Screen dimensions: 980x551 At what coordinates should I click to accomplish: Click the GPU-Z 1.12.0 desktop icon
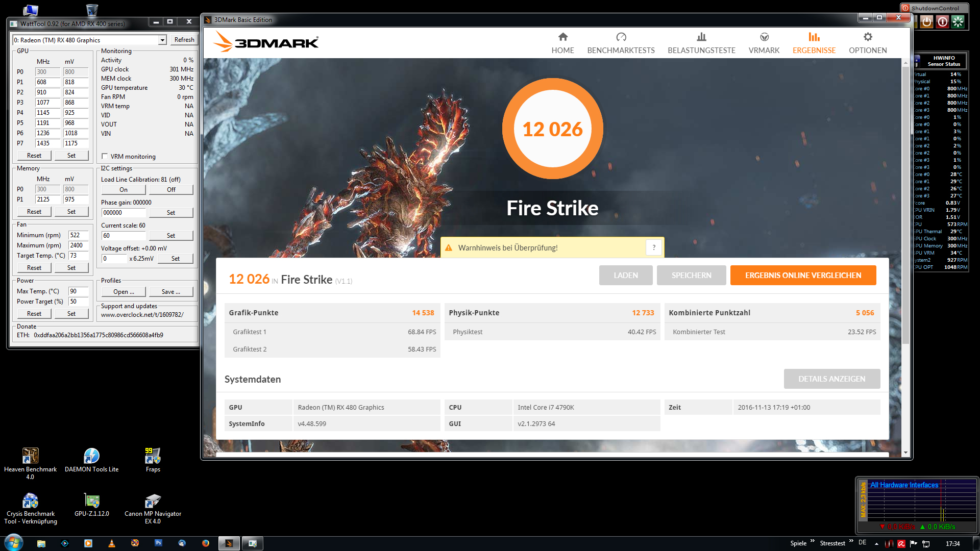click(x=92, y=501)
